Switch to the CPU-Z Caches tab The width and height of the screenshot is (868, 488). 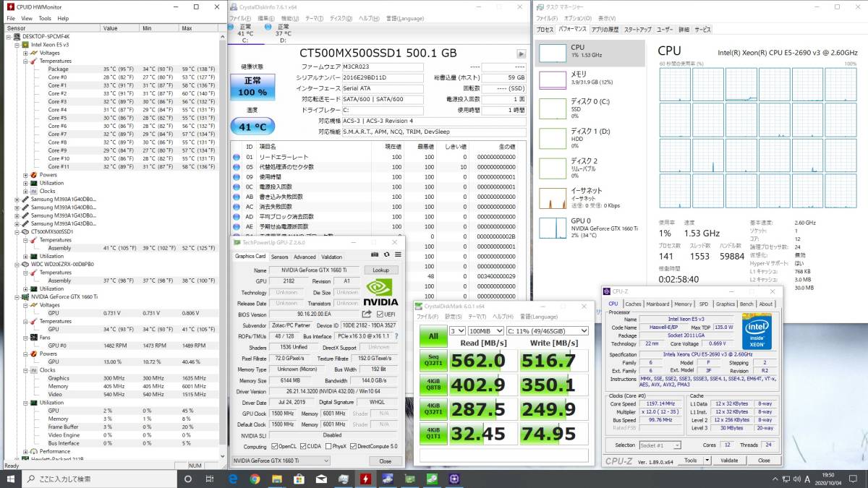(x=633, y=304)
